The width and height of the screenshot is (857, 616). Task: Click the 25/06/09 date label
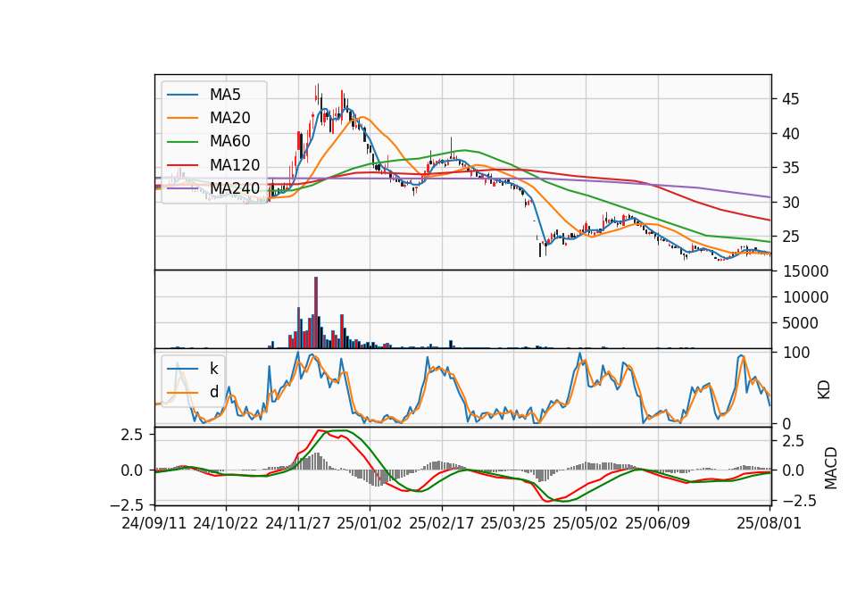point(658,523)
